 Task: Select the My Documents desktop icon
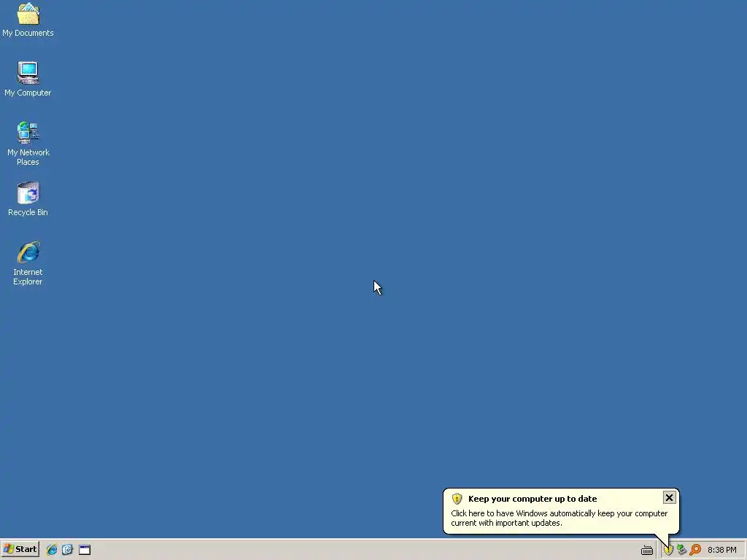click(28, 20)
